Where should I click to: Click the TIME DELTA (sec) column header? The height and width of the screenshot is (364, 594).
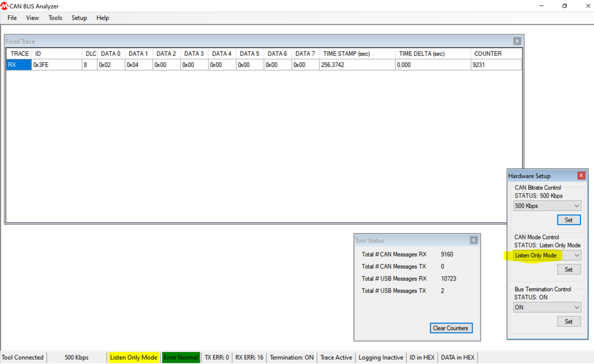tap(433, 54)
